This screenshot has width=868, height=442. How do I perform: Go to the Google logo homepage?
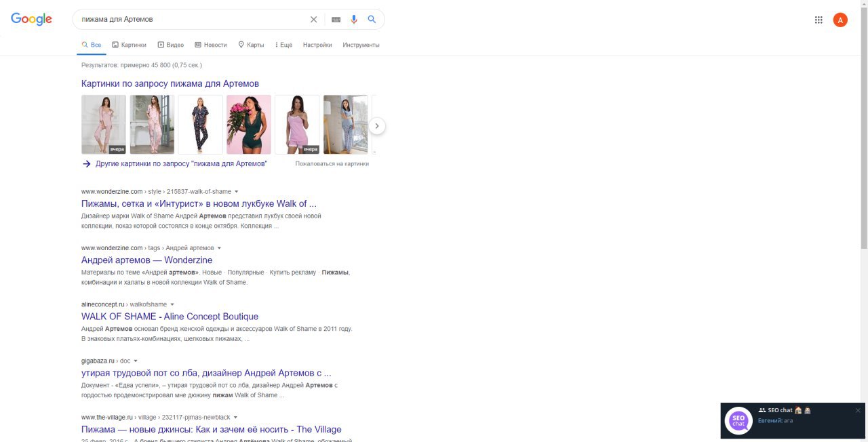tap(31, 20)
